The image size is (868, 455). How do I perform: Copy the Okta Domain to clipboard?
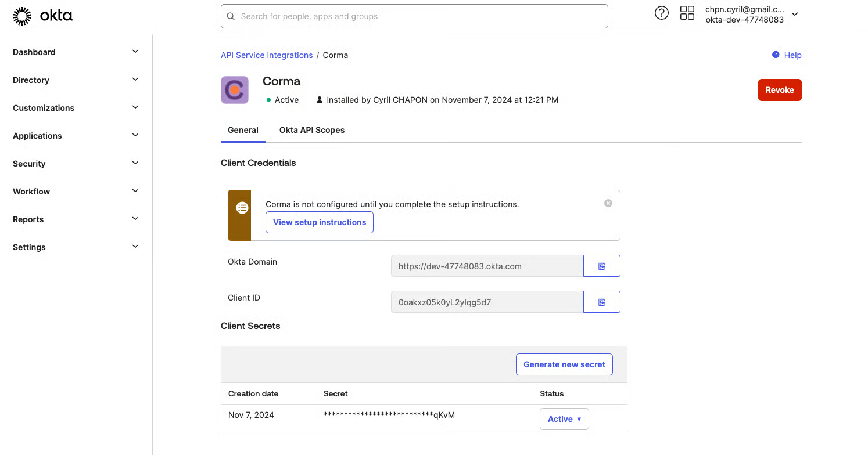click(601, 266)
